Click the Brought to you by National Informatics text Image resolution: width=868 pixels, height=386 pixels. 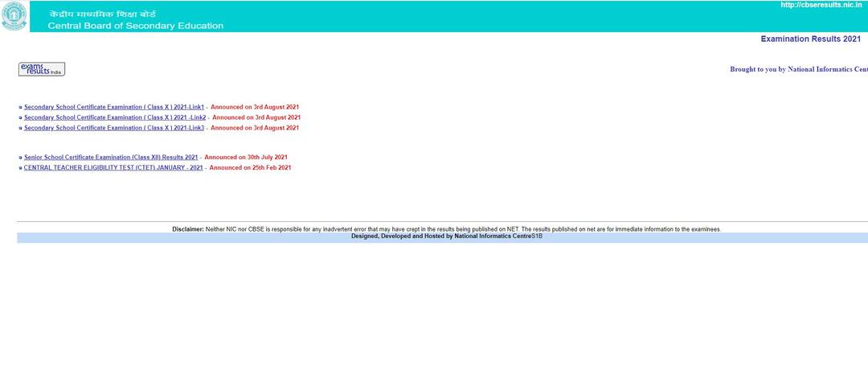798,69
